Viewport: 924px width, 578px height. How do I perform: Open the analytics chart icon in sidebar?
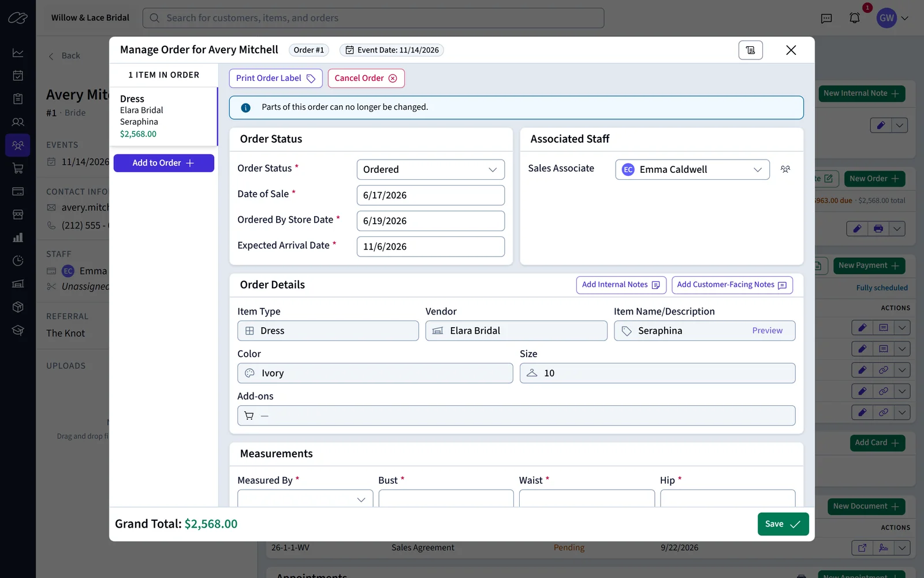[18, 53]
